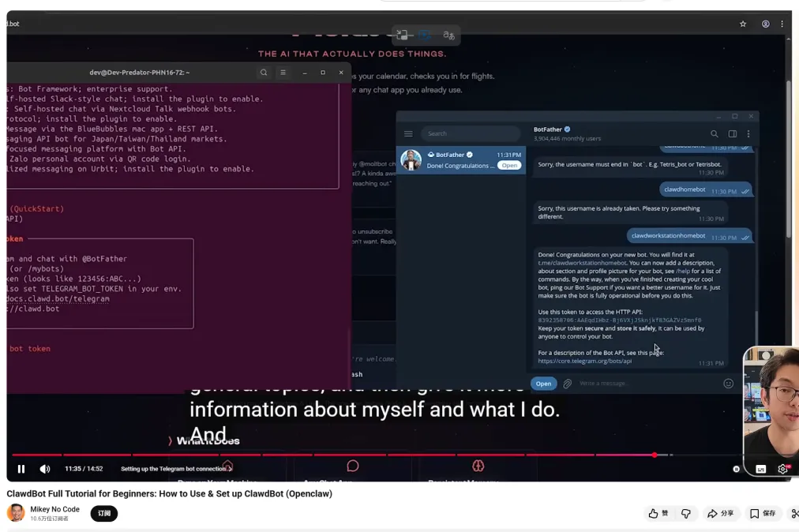Select the BotFather avatar in the chat list
The width and height of the screenshot is (799, 532).
pos(411,160)
